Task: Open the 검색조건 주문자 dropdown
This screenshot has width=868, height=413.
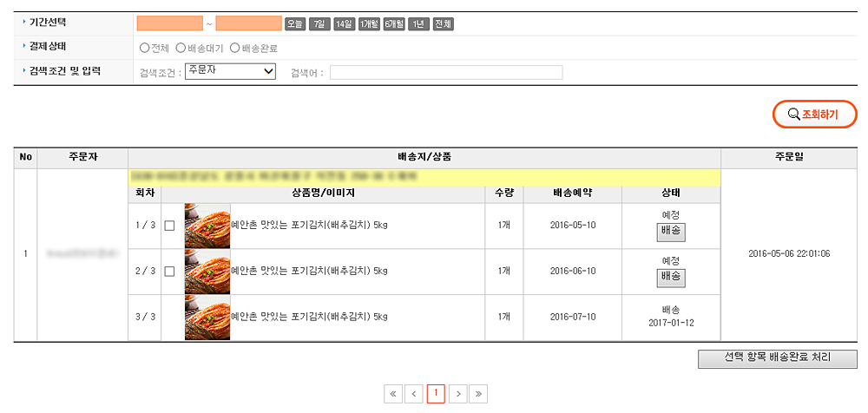Action: click(x=230, y=71)
